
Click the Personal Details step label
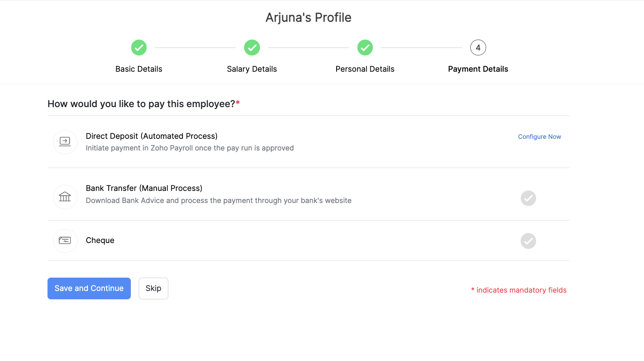click(365, 69)
